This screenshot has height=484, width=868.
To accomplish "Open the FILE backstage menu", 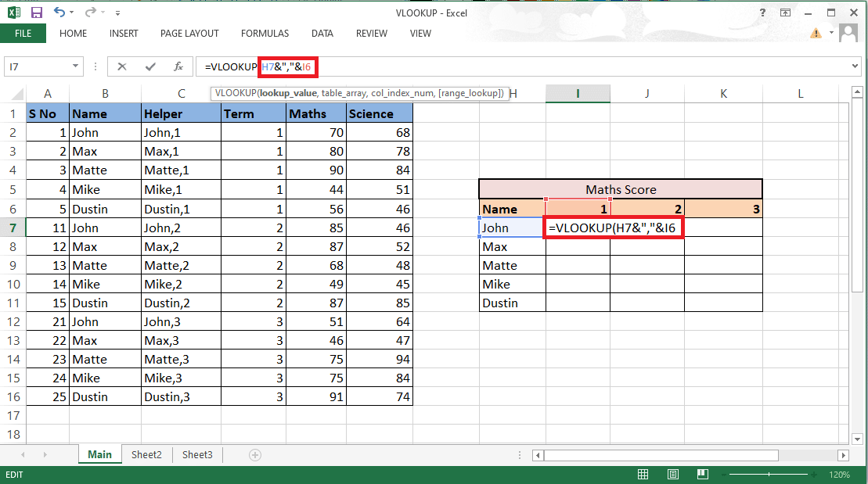I will pyautogui.click(x=23, y=34).
